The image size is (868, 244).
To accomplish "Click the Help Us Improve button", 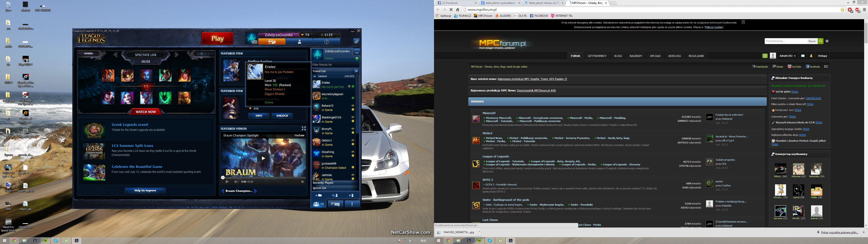I will coord(145,190).
